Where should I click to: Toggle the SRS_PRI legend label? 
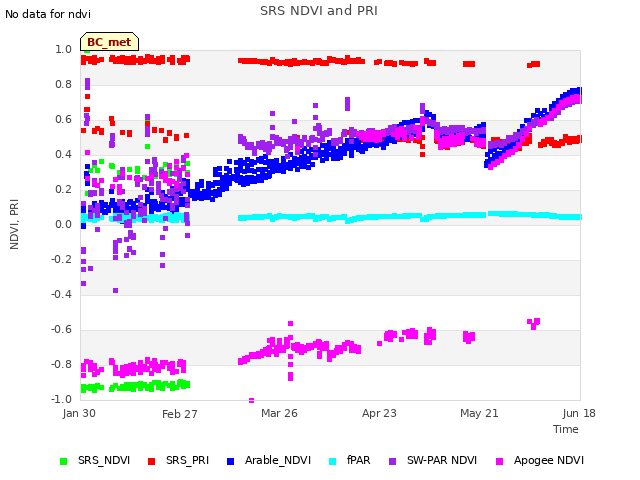(187, 460)
